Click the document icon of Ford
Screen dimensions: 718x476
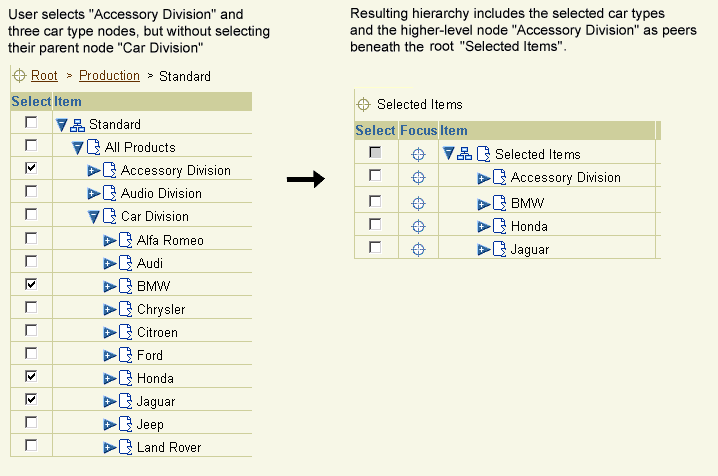pos(125,355)
